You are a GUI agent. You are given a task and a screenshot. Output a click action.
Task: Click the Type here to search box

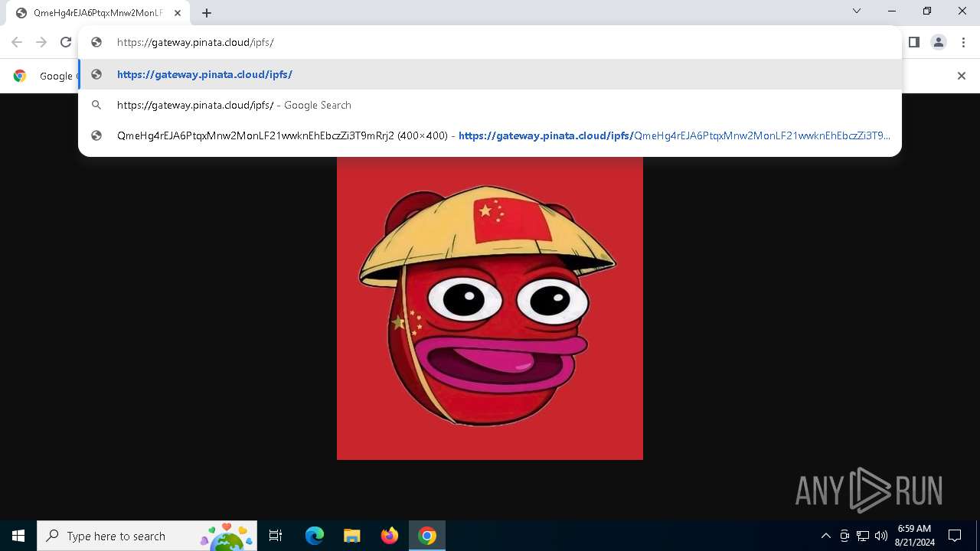click(147, 536)
